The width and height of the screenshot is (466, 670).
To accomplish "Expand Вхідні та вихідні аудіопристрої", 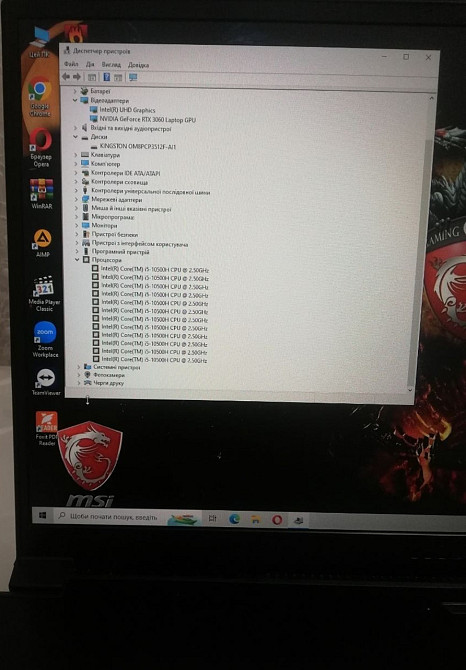I will click(75, 128).
